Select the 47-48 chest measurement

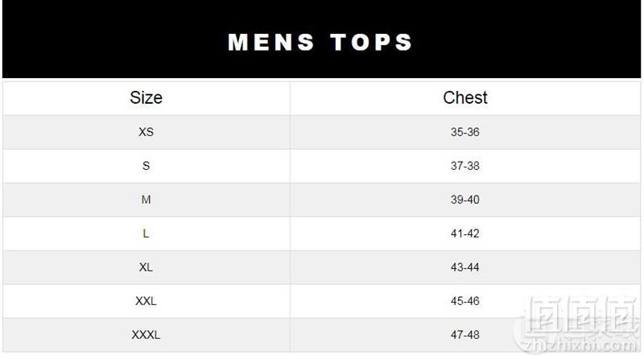[x=465, y=335]
